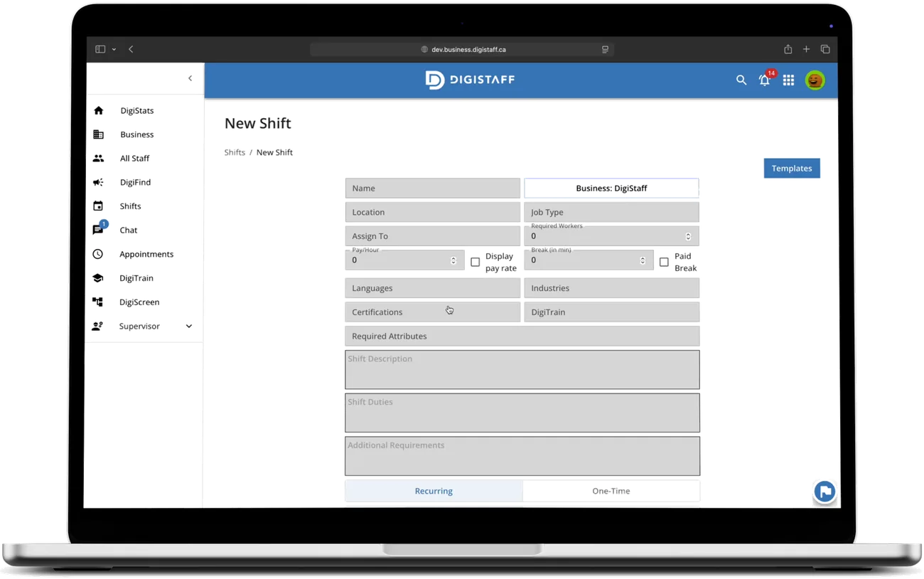This screenshot has width=924, height=579.
Task: Click the Break (in min) stepper arrows
Action: [x=643, y=260]
